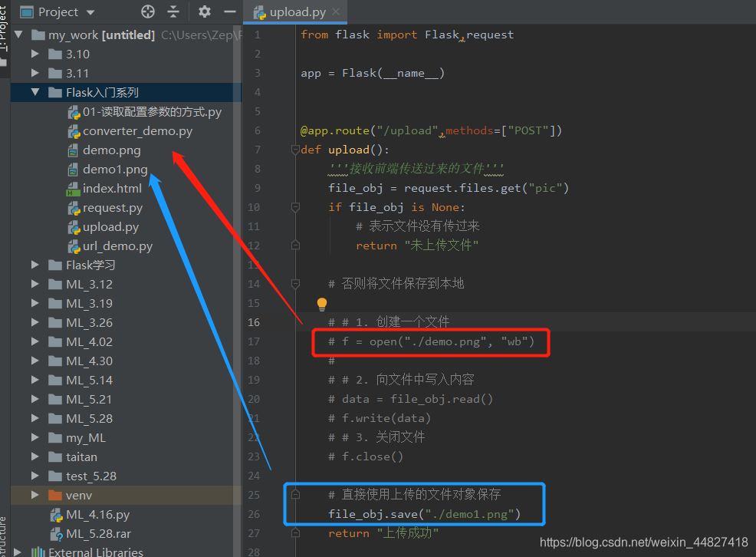Open the Structure side tool tab
The height and width of the screenshot is (557, 756).
[4, 538]
